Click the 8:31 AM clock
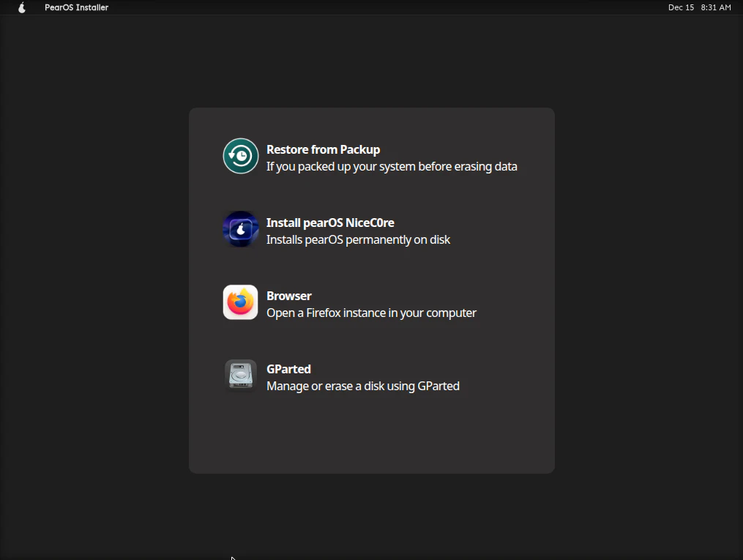 (716, 7)
